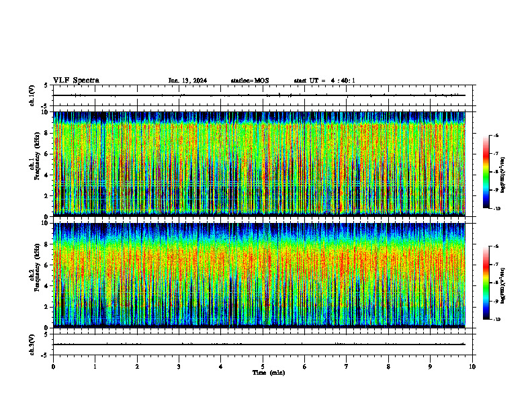The image size is (532, 411).
Task: Click the -6 label on ch.1 color bar
Action: click(496, 136)
